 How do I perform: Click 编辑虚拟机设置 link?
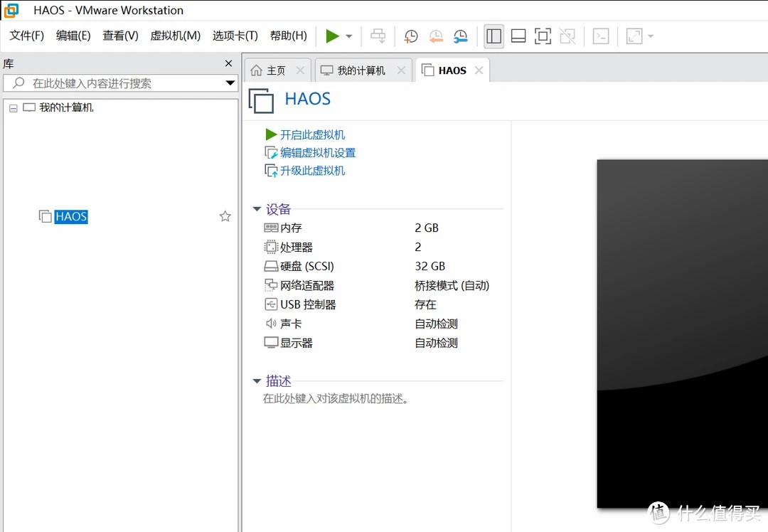317,152
